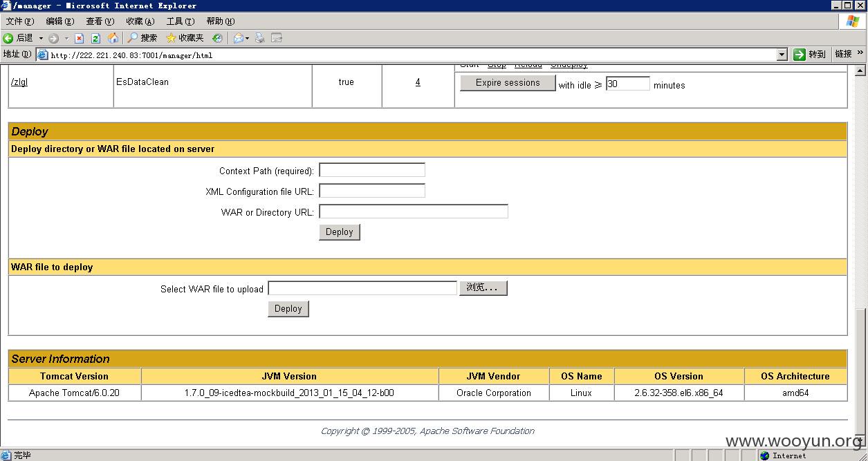Click the Expire sessions button
This screenshot has height=461, width=868.
tap(508, 83)
